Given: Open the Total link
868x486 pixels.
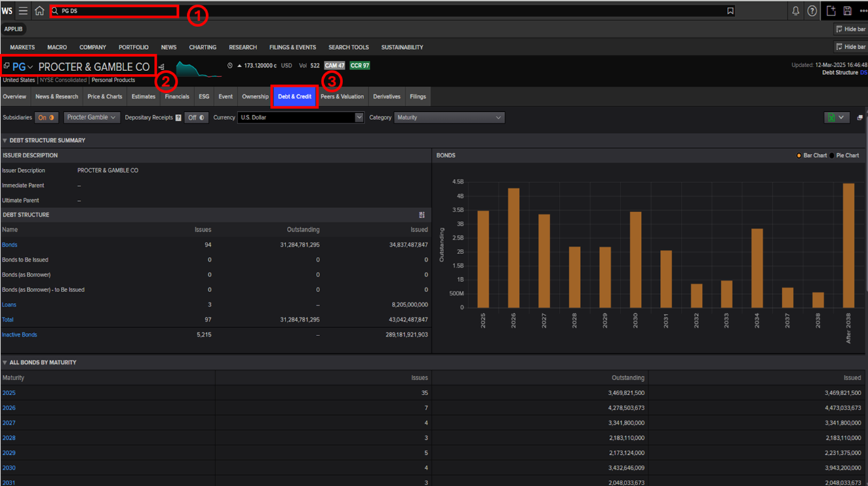Looking at the screenshot, I should [7, 319].
